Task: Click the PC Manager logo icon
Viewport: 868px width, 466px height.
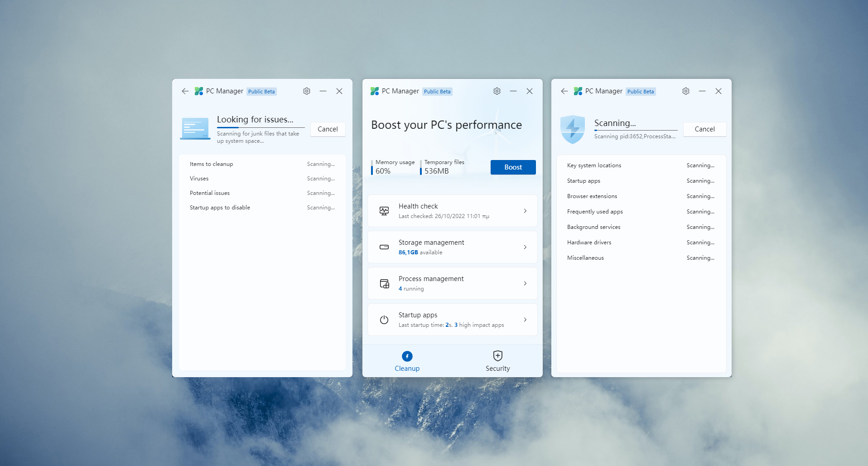Action: (x=375, y=91)
